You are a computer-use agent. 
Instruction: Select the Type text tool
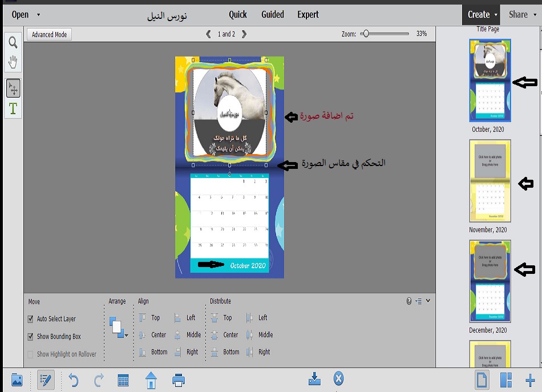pos(13,108)
